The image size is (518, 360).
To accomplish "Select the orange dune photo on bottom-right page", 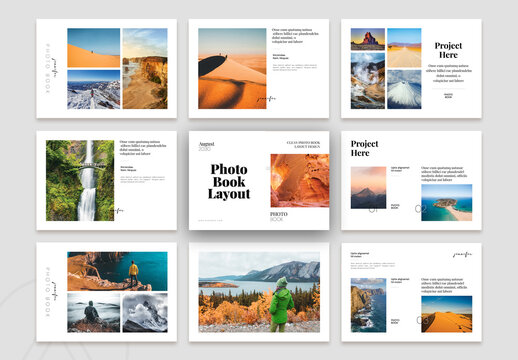I will pos(447,314).
